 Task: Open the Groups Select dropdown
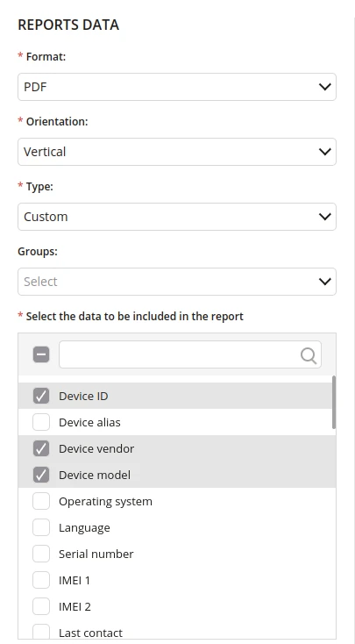point(177,282)
